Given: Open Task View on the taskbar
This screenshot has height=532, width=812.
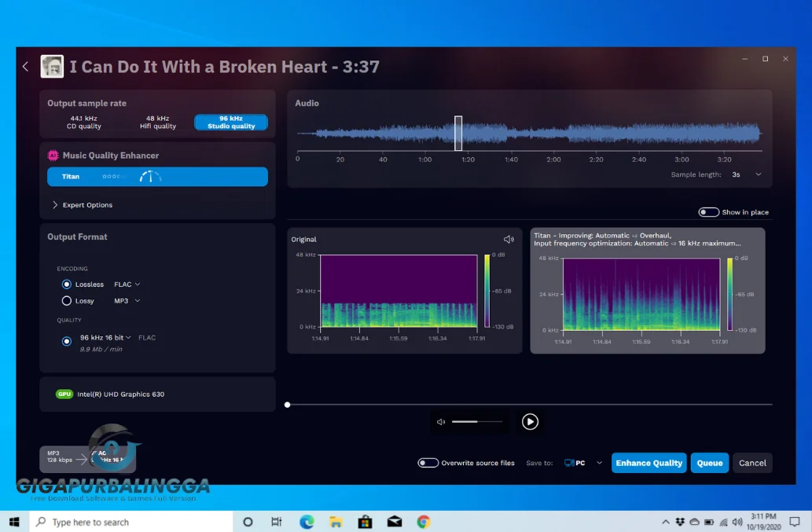Looking at the screenshot, I should (277, 522).
